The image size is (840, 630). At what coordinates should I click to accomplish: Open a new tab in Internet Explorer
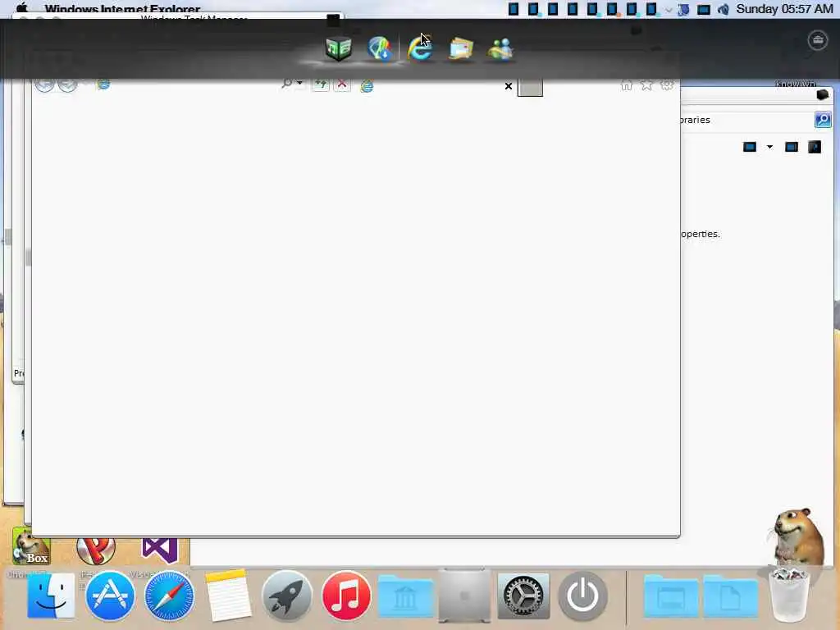[530, 88]
